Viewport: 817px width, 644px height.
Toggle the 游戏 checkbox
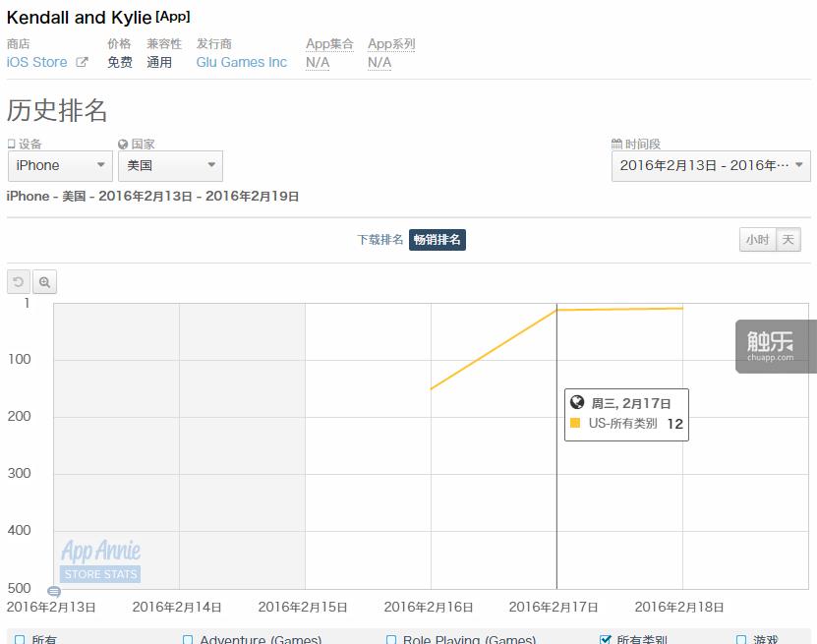point(741,639)
